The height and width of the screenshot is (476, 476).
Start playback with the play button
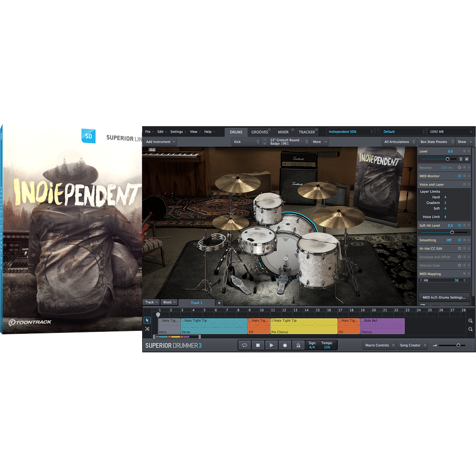click(x=271, y=345)
